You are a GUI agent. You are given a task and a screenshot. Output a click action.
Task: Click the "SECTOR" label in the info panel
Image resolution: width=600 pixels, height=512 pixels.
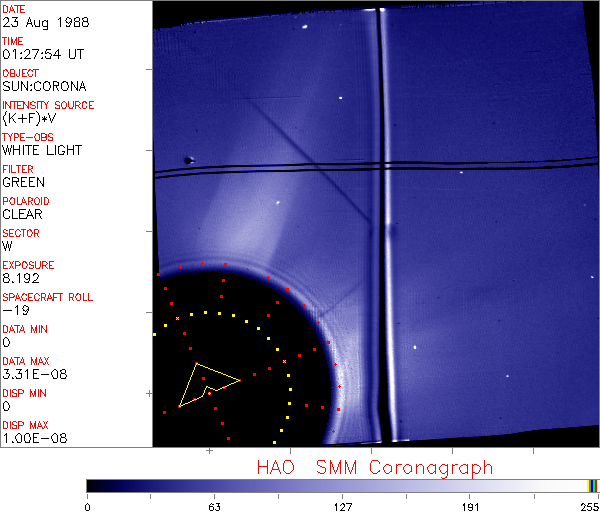(x=19, y=233)
